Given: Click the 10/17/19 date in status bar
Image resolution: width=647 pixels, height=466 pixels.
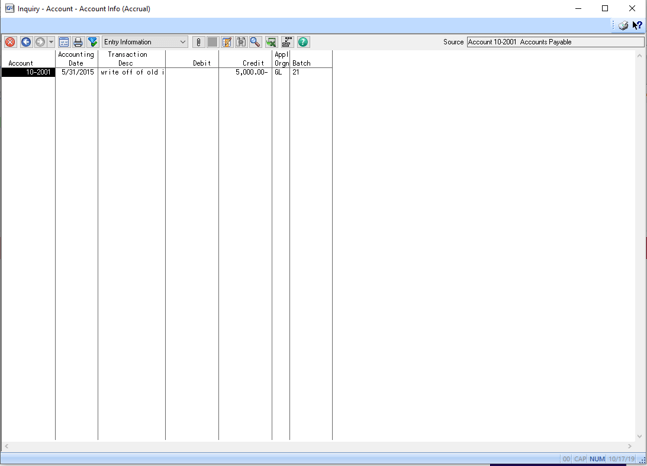Looking at the screenshot, I should pyautogui.click(x=621, y=459).
